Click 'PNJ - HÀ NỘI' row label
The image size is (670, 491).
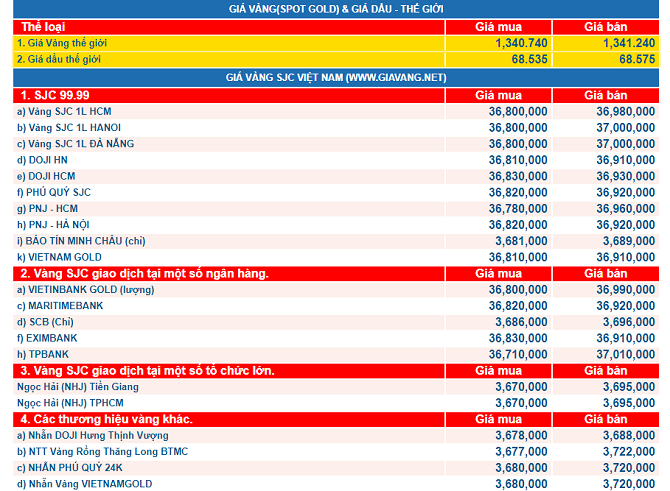(x=53, y=225)
